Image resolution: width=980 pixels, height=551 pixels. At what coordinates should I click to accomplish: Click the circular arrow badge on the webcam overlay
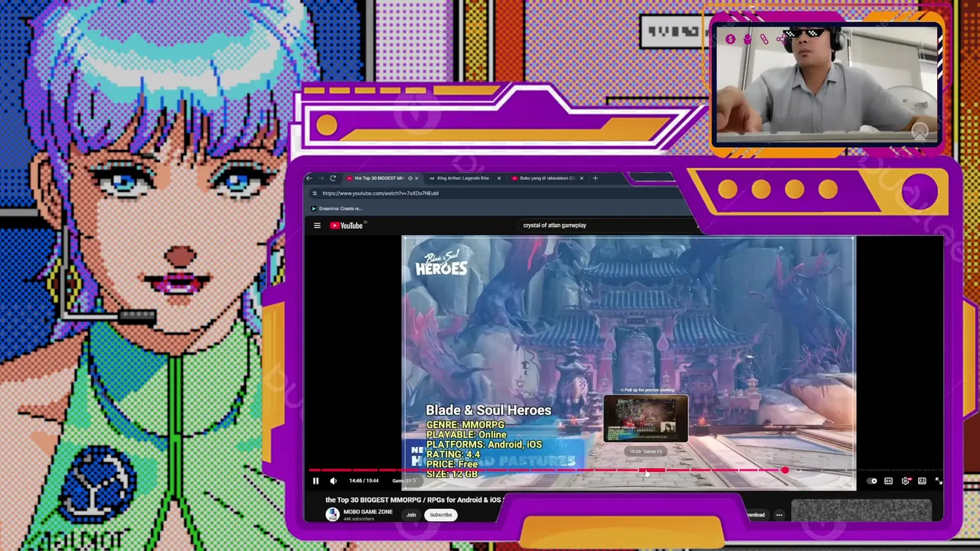pyautogui.click(x=920, y=130)
